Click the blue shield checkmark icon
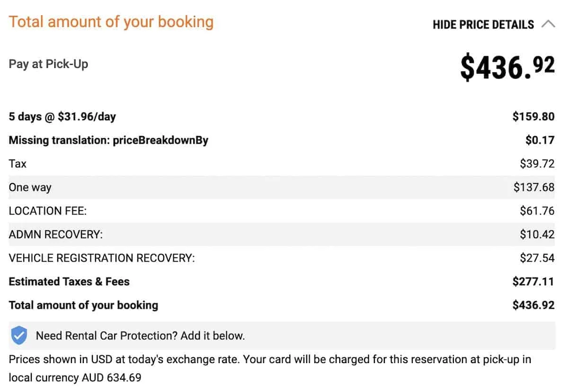Viewport: 568px width, 392px height. (19, 336)
